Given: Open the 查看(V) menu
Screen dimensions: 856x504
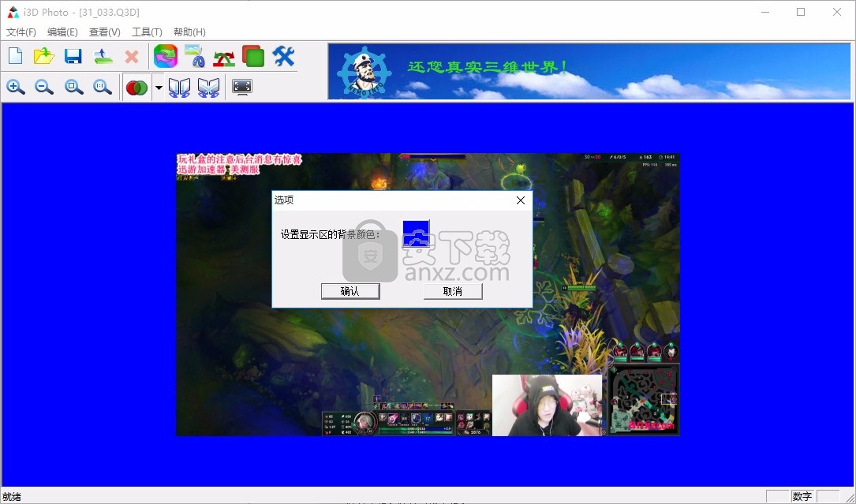Looking at the screenshot, I should click(105, 32).
